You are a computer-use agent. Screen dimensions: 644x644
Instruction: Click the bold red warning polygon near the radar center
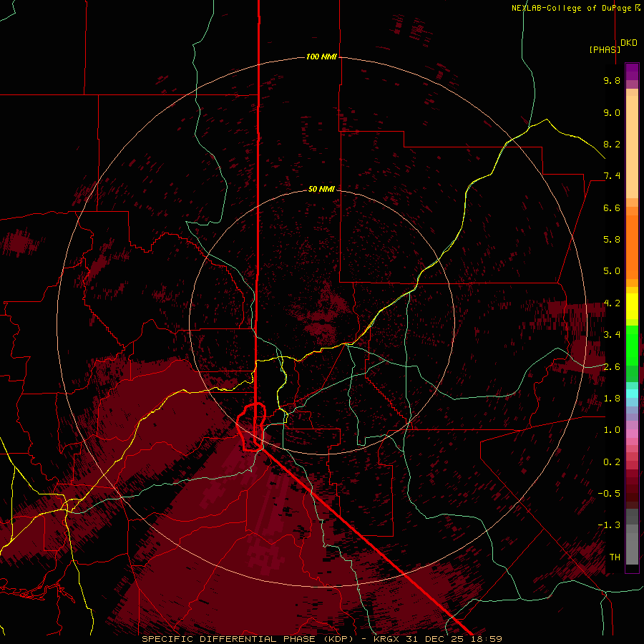coord(251,427)
